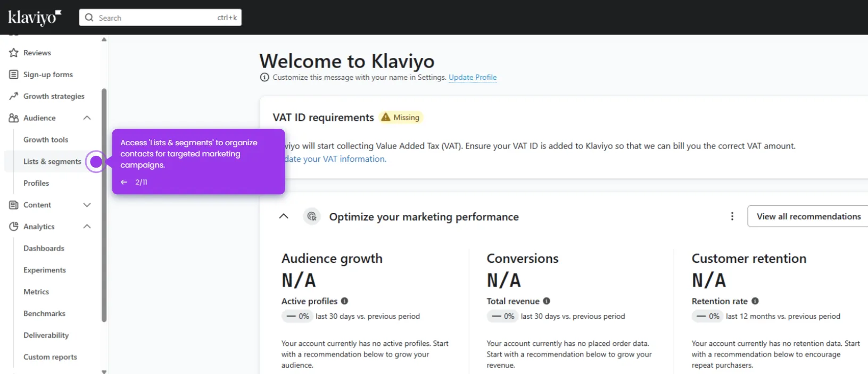Screen dimensions: 868x374
Task: Click Retention rate info icon
Action: click(755, 301)
